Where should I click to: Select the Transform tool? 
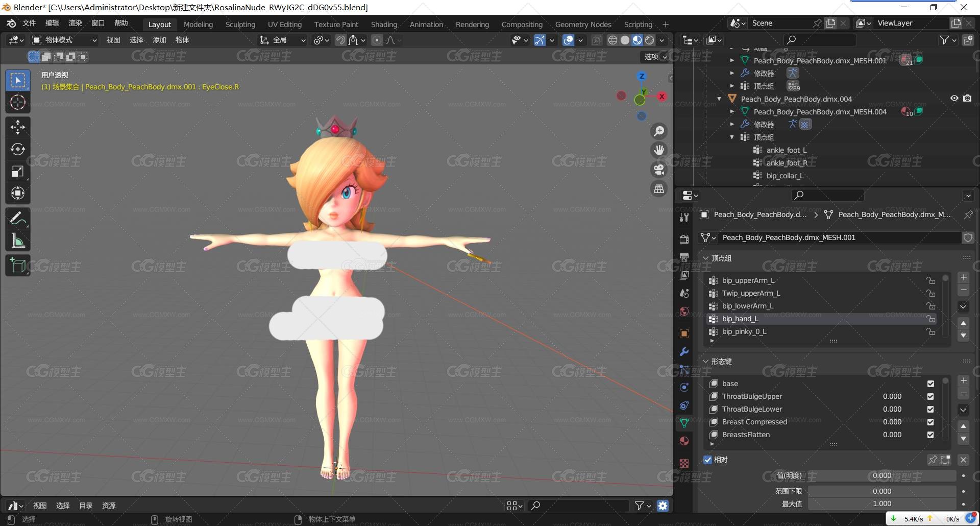pyautogui.click(x=18, y=194)
